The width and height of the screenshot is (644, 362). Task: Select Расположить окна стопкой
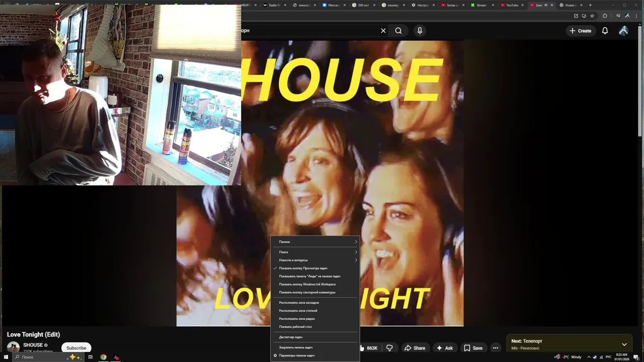point(315,311)
